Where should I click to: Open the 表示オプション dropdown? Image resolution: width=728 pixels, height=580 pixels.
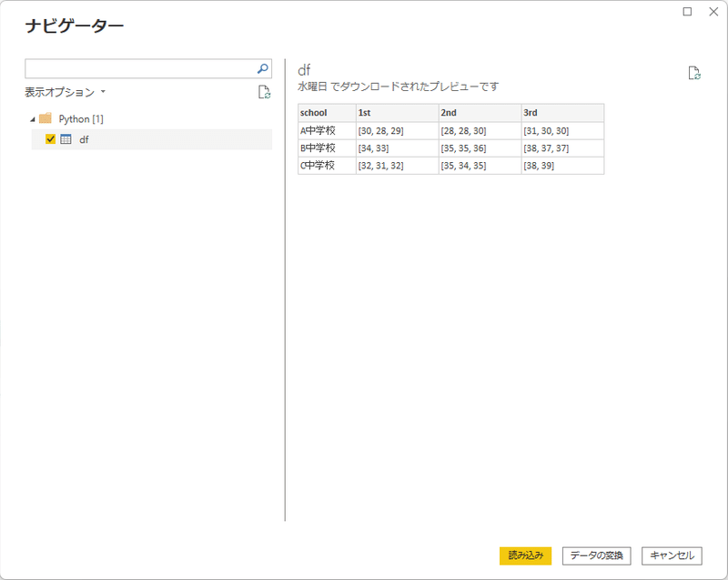click(65, 92)
